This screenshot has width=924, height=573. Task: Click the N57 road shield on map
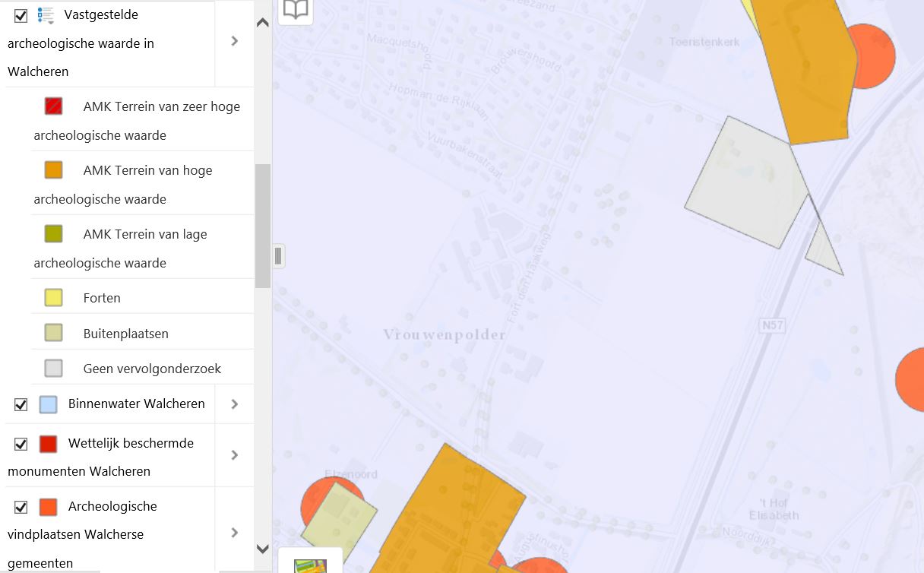(x=772, y=325)
